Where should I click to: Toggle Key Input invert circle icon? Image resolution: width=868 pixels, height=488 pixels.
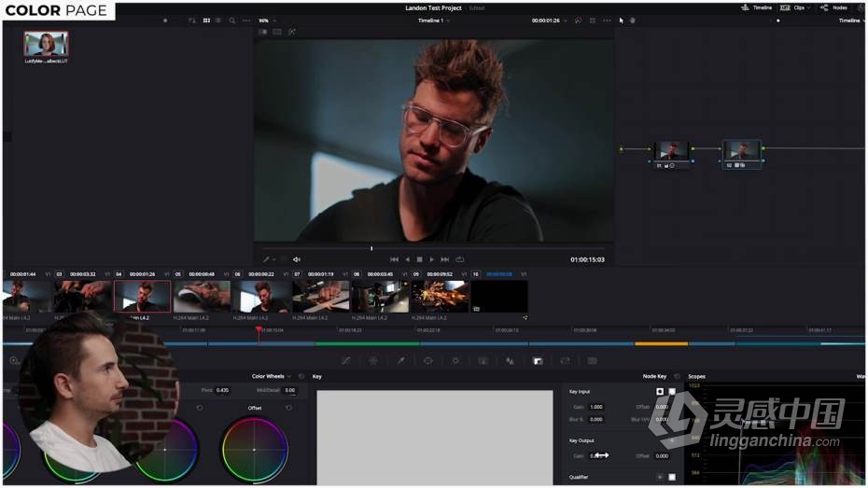(660, 392)
